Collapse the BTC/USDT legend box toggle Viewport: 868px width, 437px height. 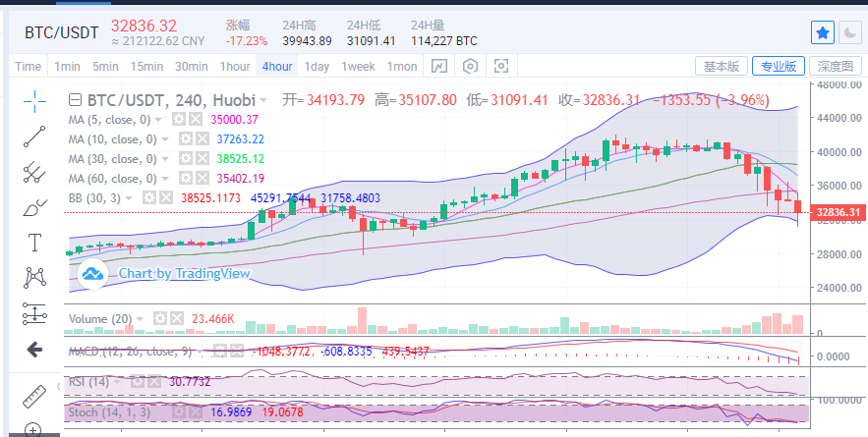75,100
